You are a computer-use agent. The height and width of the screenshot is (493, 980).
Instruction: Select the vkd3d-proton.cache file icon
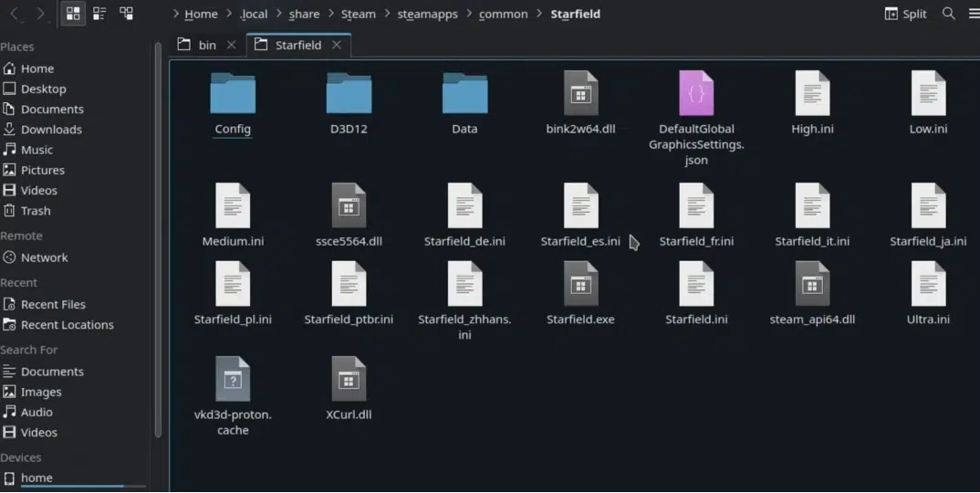point(233,380)
